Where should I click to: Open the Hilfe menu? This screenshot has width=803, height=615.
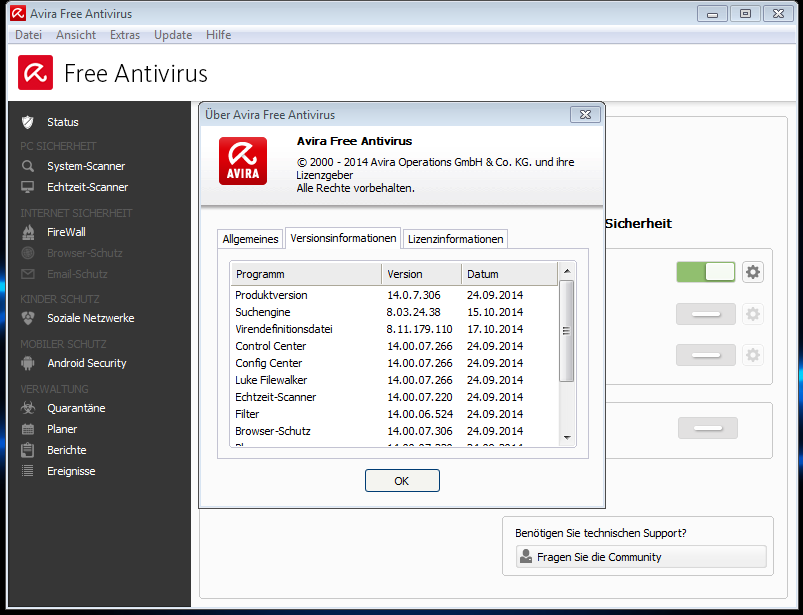(x=219, y=35)
